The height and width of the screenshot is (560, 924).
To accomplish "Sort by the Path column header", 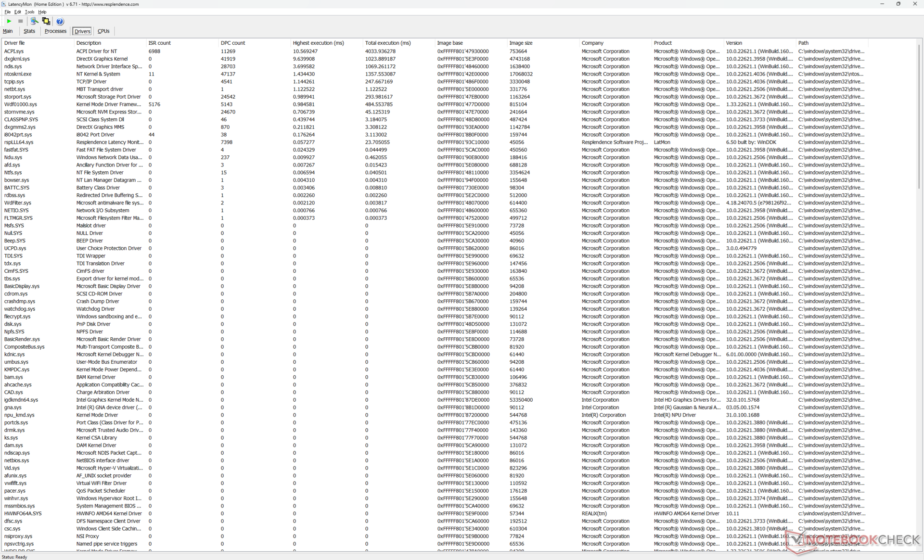I will click(x=832, y=43).
